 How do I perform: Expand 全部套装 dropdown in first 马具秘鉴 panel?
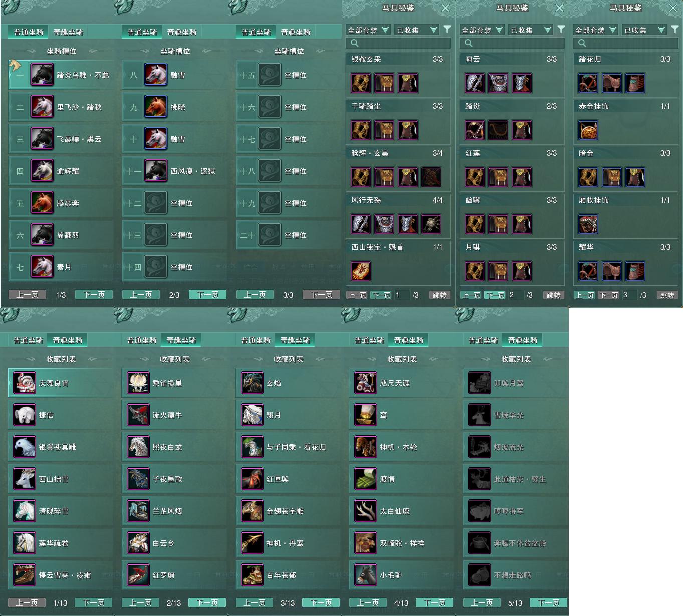pyautogui.click(x=368, y=30)
